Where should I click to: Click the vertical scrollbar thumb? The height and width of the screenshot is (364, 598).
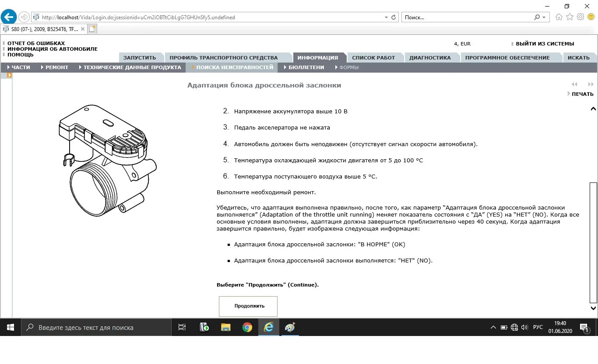coord(593,243)
